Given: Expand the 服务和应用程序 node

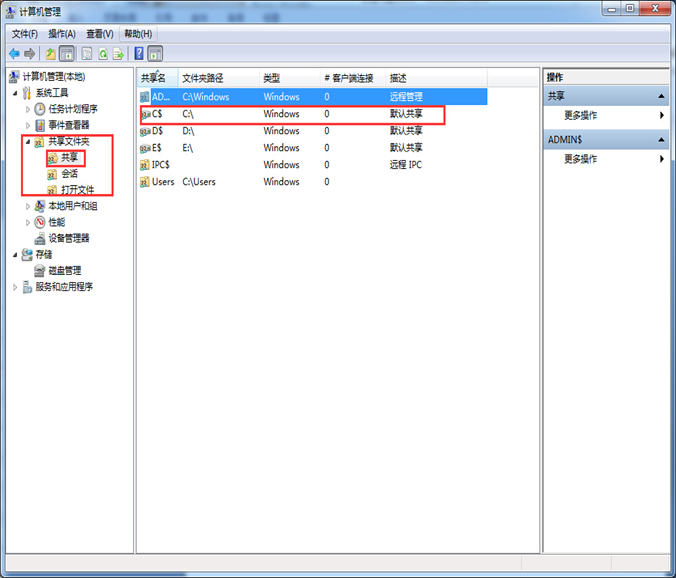Looking at the screenshot, I should pyautogui.click(x=15, y=287).
